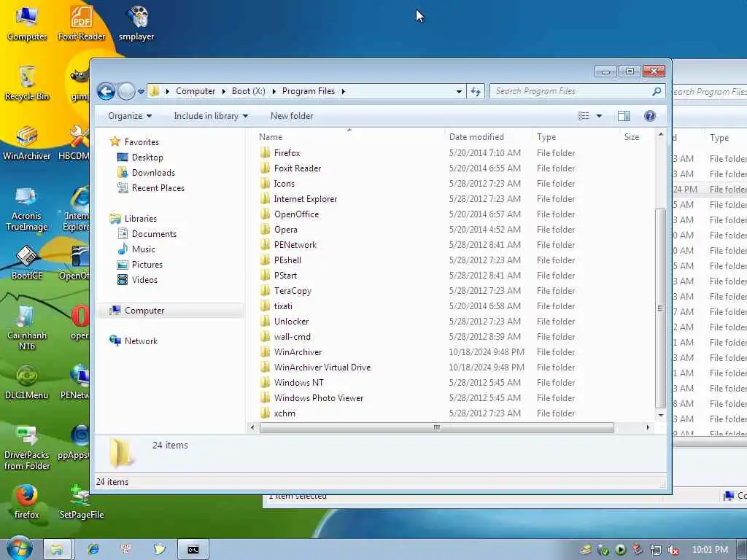Launch firefox desktop shortcut

click(27, 502)
